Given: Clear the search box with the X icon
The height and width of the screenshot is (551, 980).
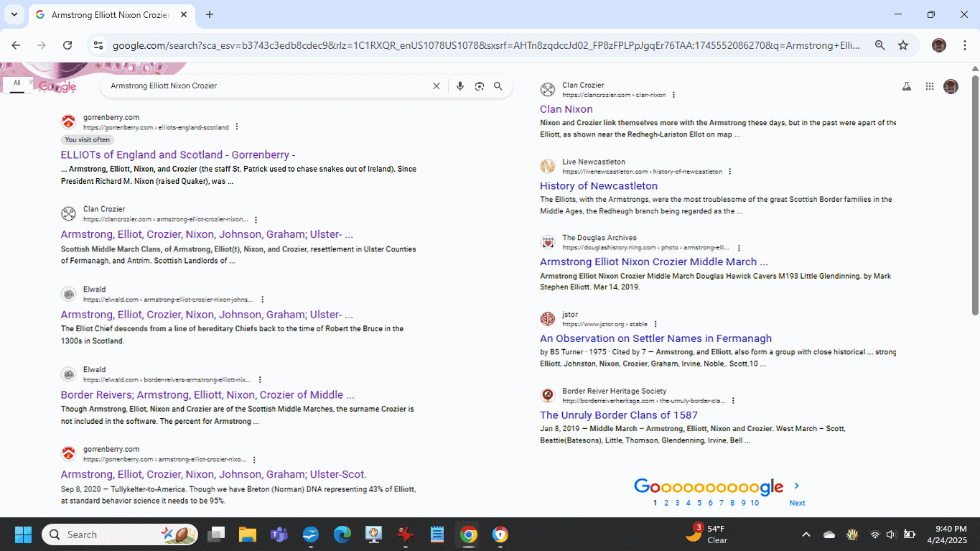Looking at the screenshot, I should [437, 86].
